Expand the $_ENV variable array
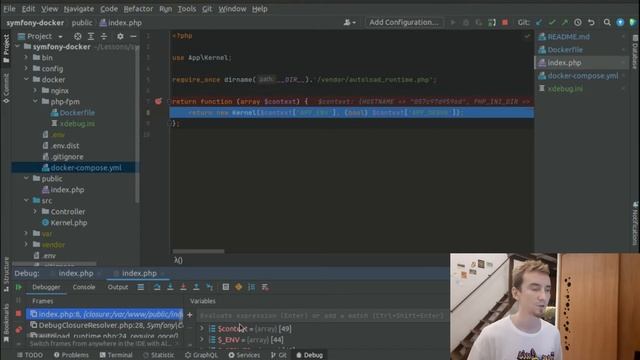 (x=202, y=340)
